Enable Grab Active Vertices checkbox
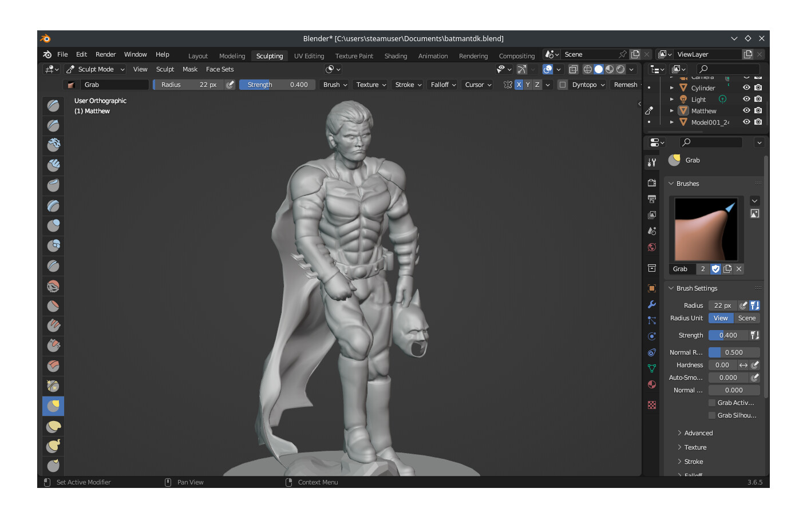 [x=712, y=403]
